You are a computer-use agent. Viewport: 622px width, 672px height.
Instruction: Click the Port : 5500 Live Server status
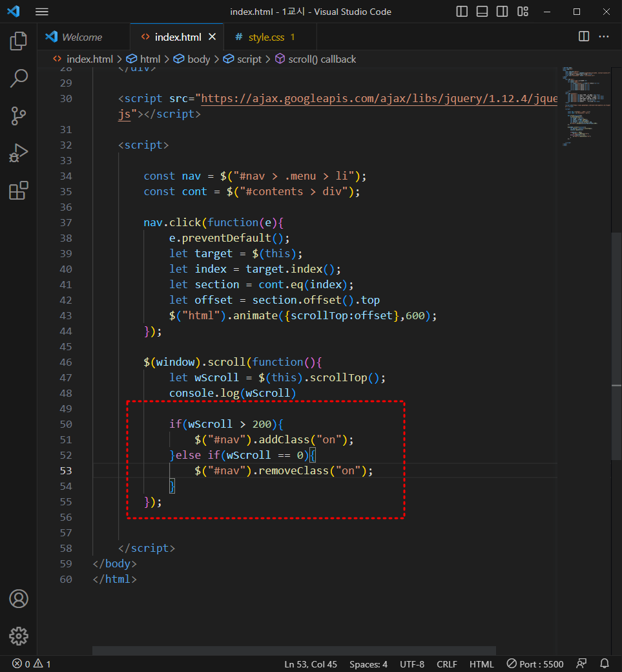(x=535, y=664)
